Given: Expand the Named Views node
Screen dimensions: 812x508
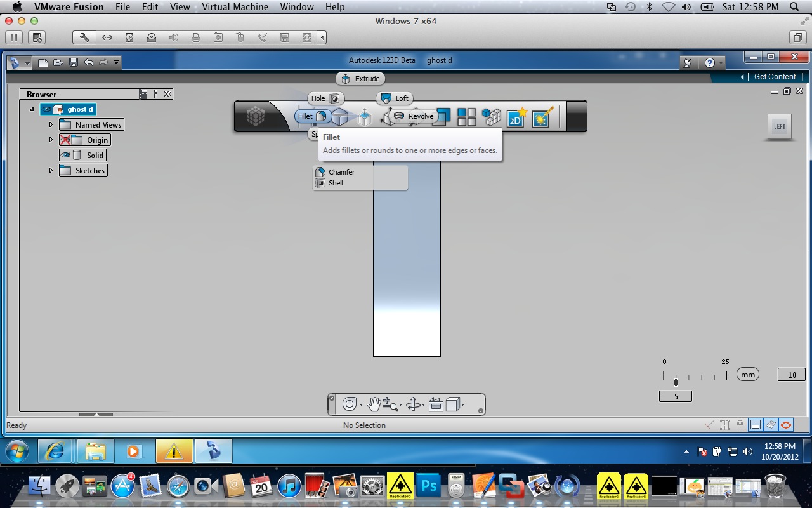Looking at the screenshot, I should coord(51,124).
